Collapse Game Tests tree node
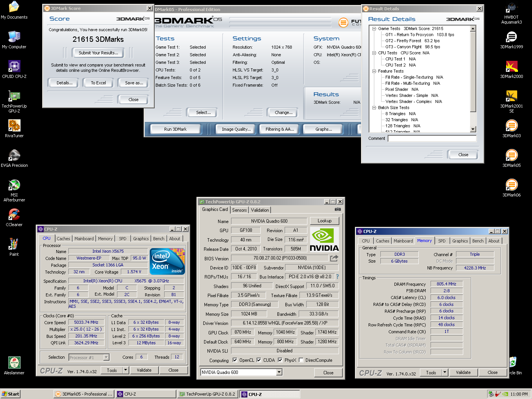Viewport: 532px width, 399px height. (374, 28)
